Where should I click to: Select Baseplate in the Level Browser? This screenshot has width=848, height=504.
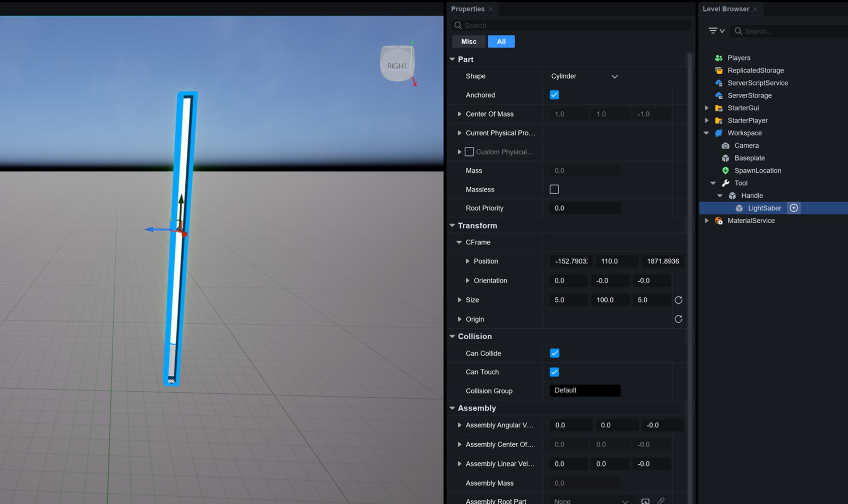point(749,158)
